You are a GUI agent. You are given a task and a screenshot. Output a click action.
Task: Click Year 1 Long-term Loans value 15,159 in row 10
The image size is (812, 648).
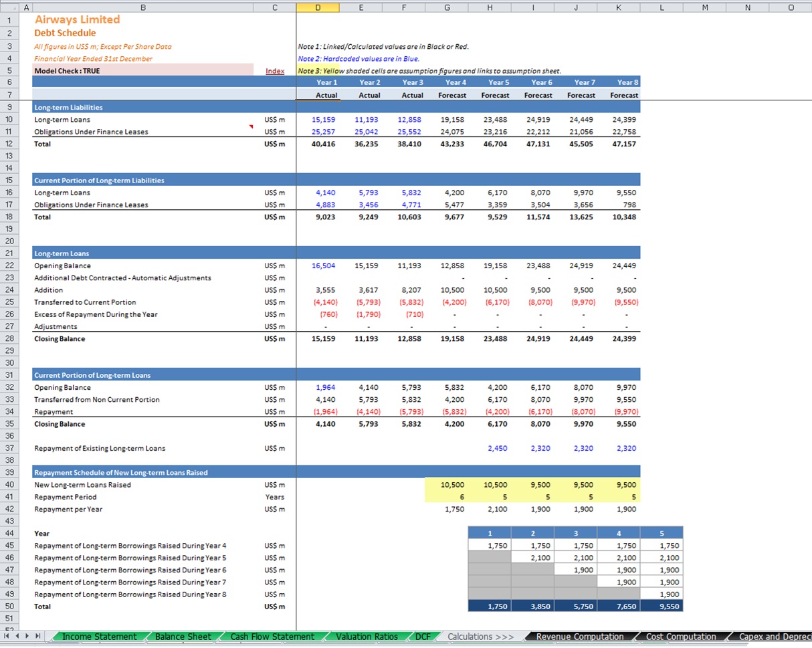[x=324, y=120]
